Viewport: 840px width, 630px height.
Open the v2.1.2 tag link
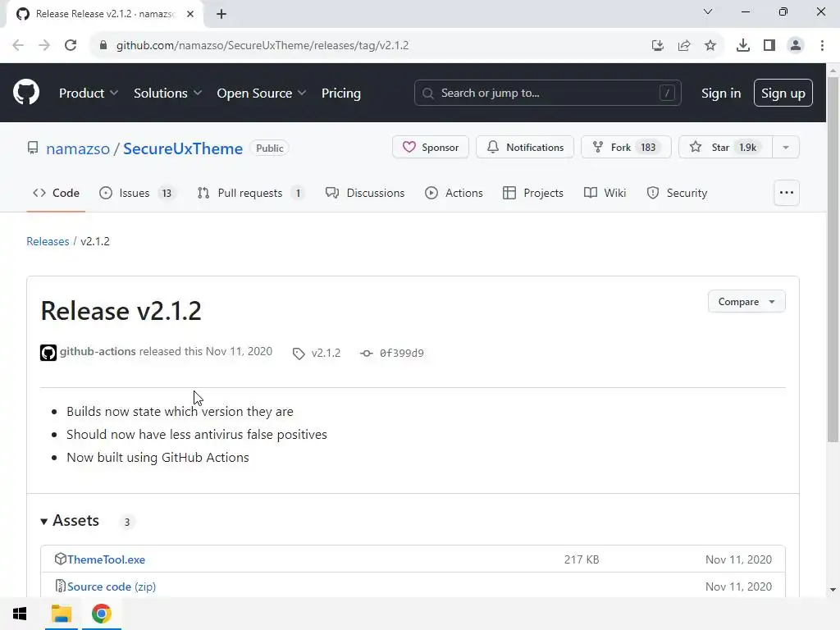click(326, 353)
